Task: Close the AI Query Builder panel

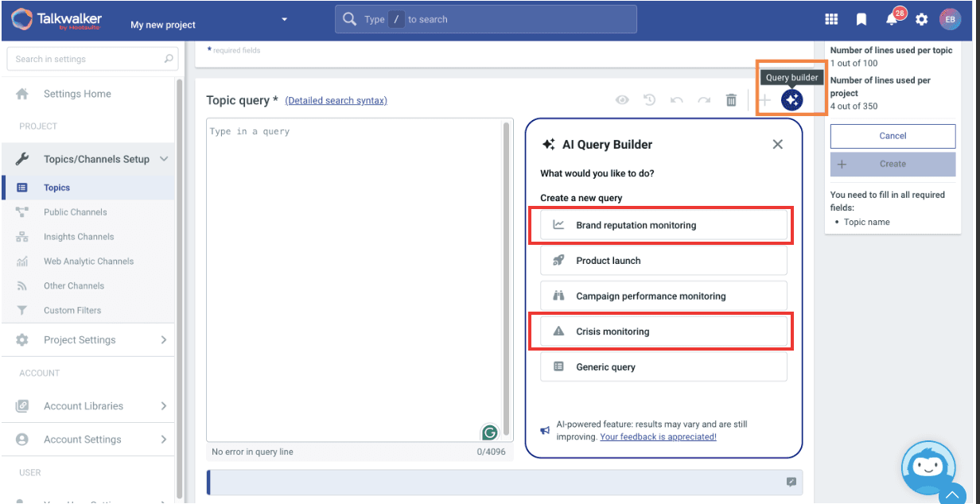Action: [x=777, y=144]
